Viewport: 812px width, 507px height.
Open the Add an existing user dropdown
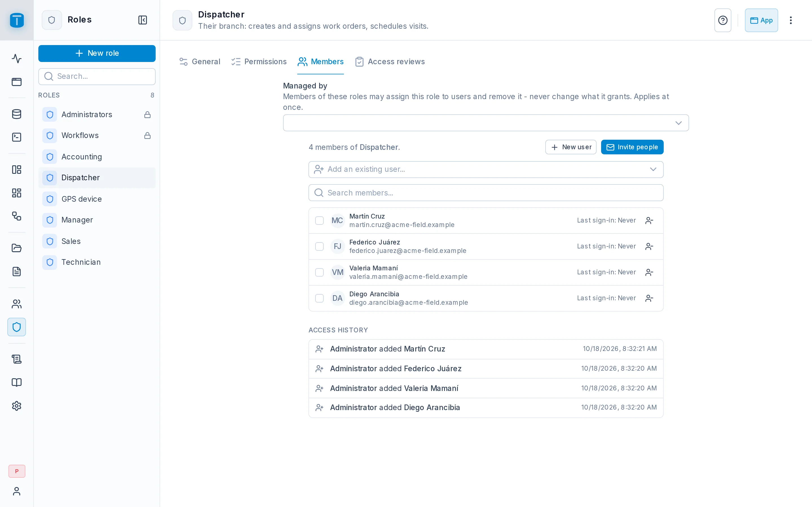[486, 169]
